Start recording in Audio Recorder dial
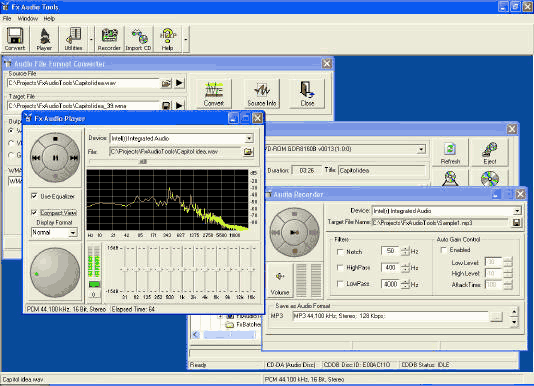The width and height of the screenshot is (534, 386). (295, 232)
